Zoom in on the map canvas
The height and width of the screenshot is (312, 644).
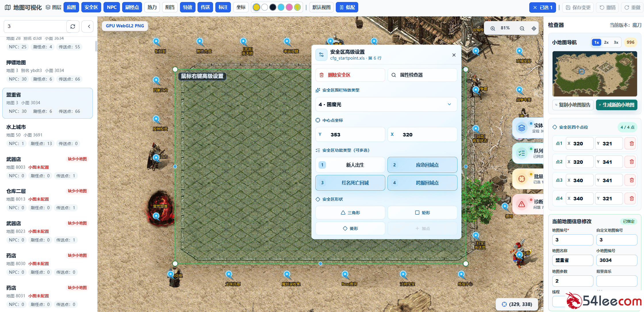tap(493, 28)
